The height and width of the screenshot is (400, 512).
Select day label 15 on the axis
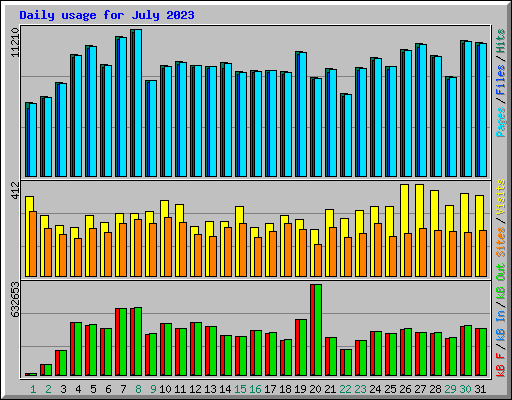(240, 389)
